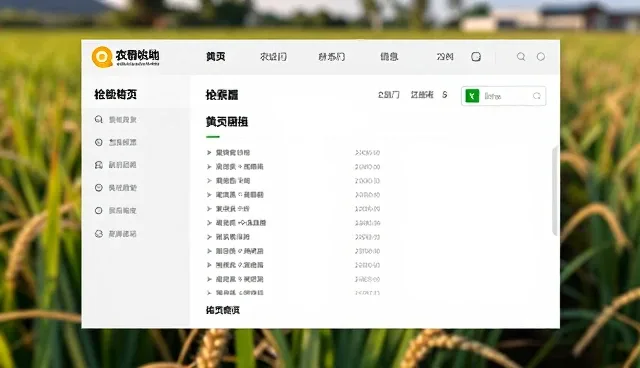Click the round icon of fourth sidebar item
The height and width of the screenshot is (368, 640).
click(x=99, y=188)
